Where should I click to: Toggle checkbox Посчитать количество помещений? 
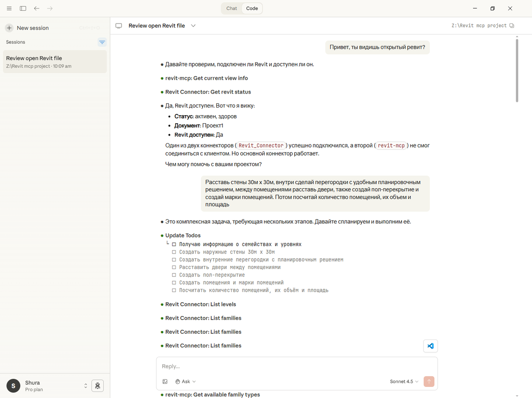[174, 290]
